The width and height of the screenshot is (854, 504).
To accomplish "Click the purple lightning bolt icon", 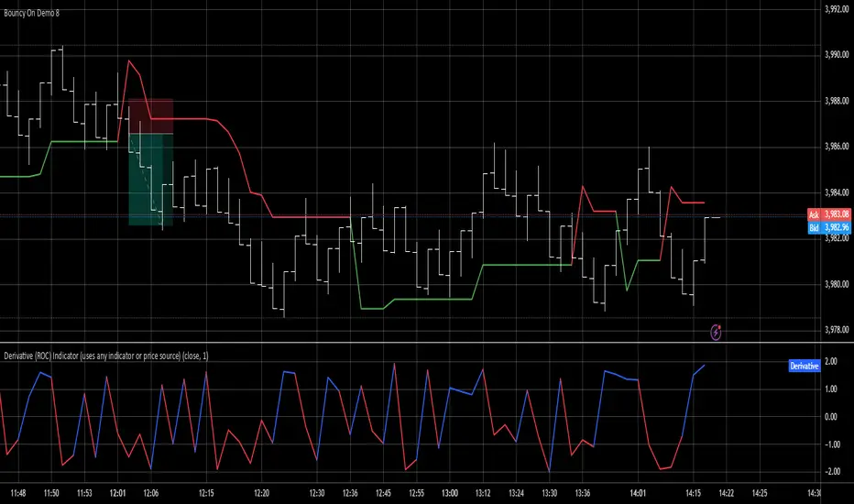I will tap(716, 332).
